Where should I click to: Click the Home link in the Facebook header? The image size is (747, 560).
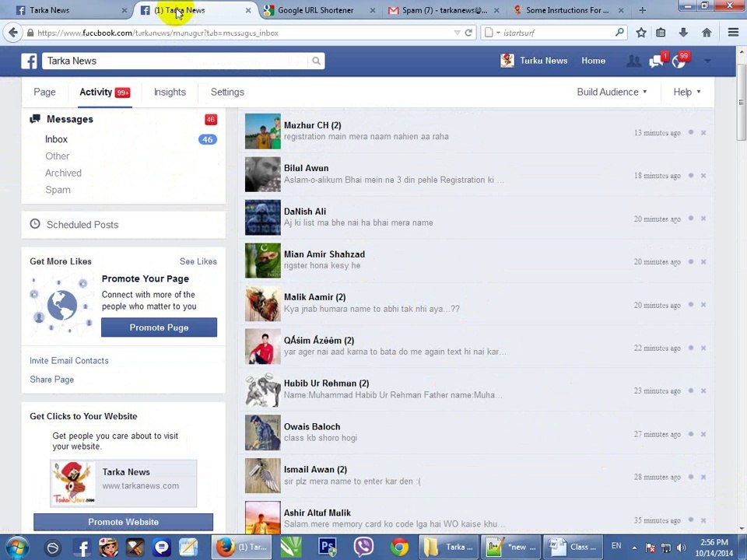[x=593, y=61]
